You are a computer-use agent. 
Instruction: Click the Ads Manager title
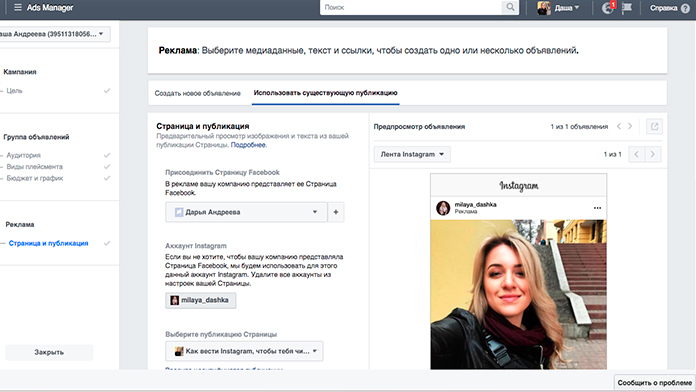pyautogui.click(x=50, y=8)
